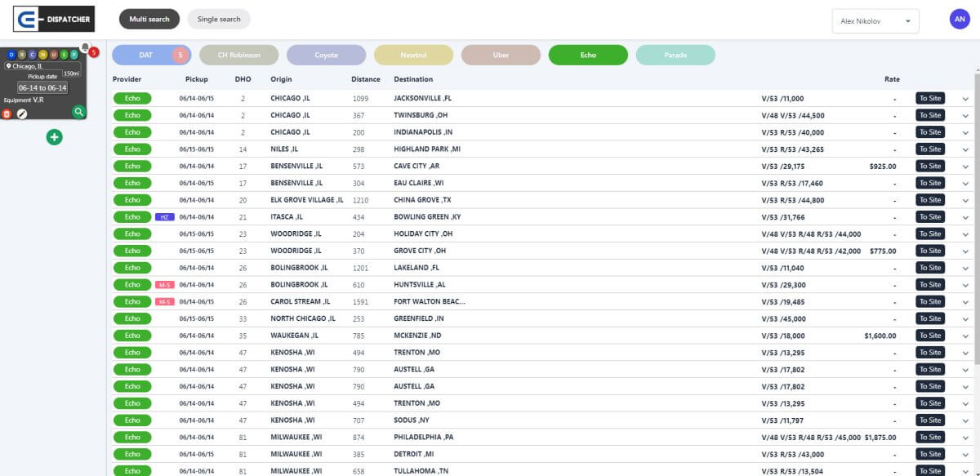Click the 06-14 to 06-14 date field
This screenshot has height=476, width=980.
(42, 87)
